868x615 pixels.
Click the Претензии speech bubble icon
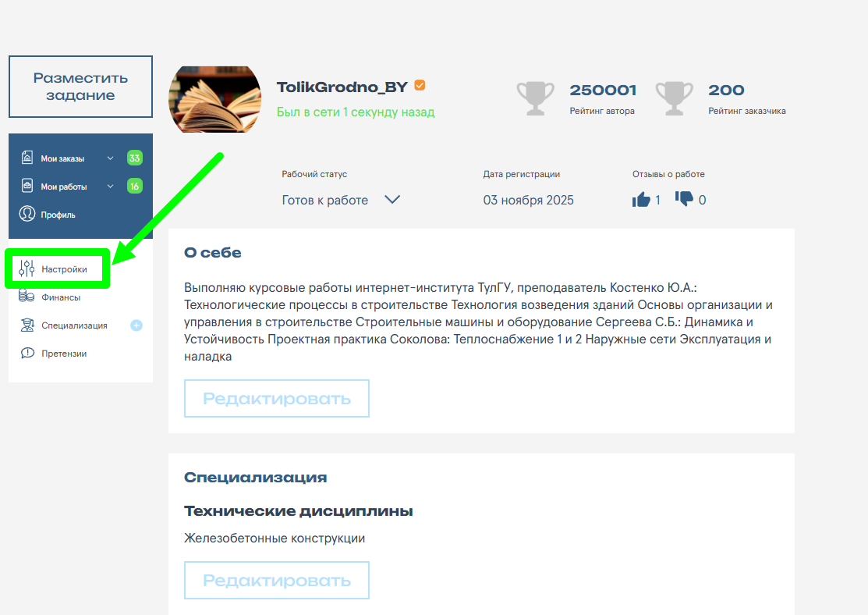pos(27,353)
